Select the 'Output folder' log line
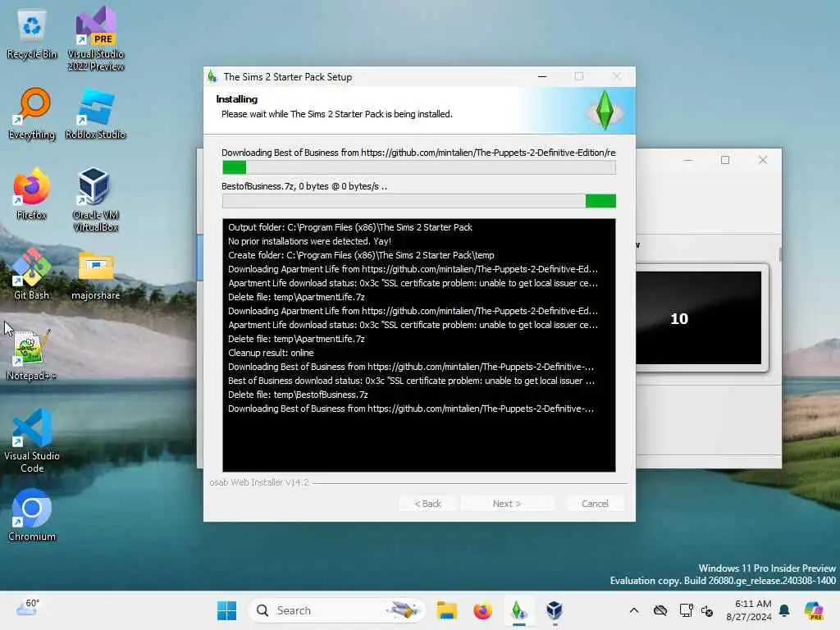The image size is (840, 630). click(349, 227)
